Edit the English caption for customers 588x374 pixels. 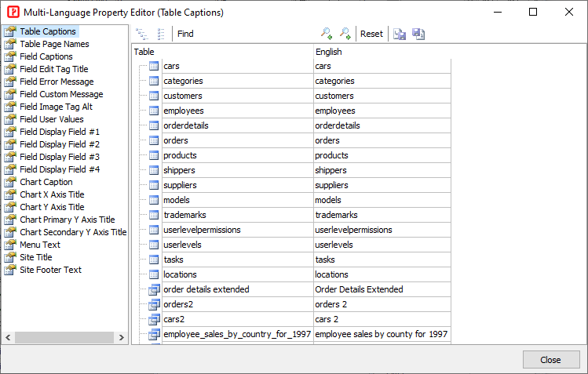(x=382, y=96)
